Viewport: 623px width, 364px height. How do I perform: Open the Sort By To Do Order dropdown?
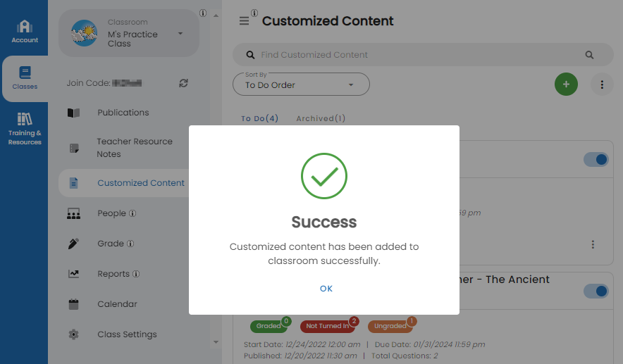click(x=301, y=84)
